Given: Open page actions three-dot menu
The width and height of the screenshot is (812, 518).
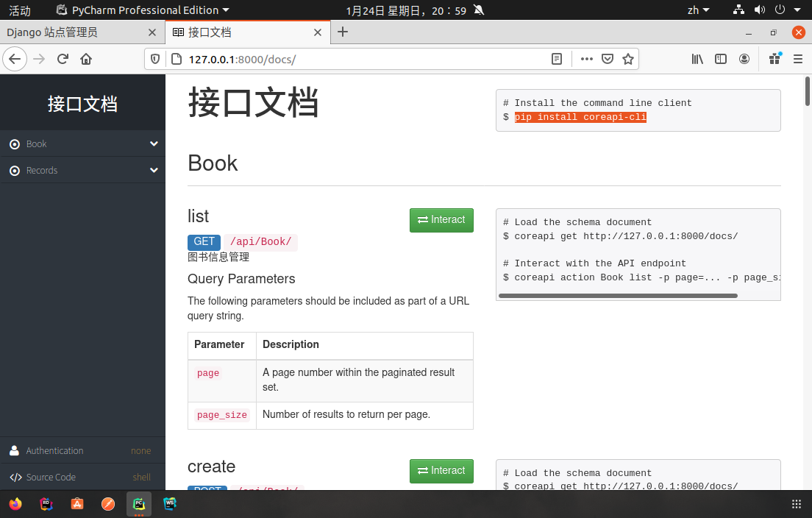Looking at the screenshot, I should 587,59.
